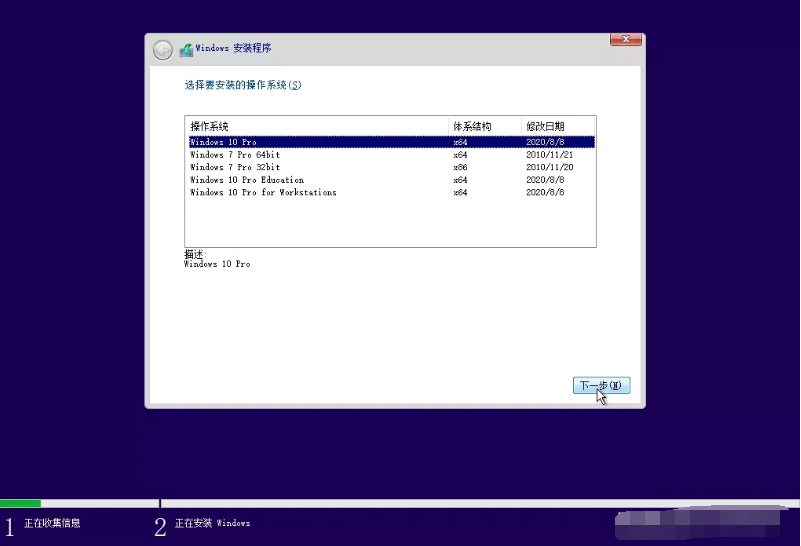Click step 2 正在安装 Windows label

point(213,523)
